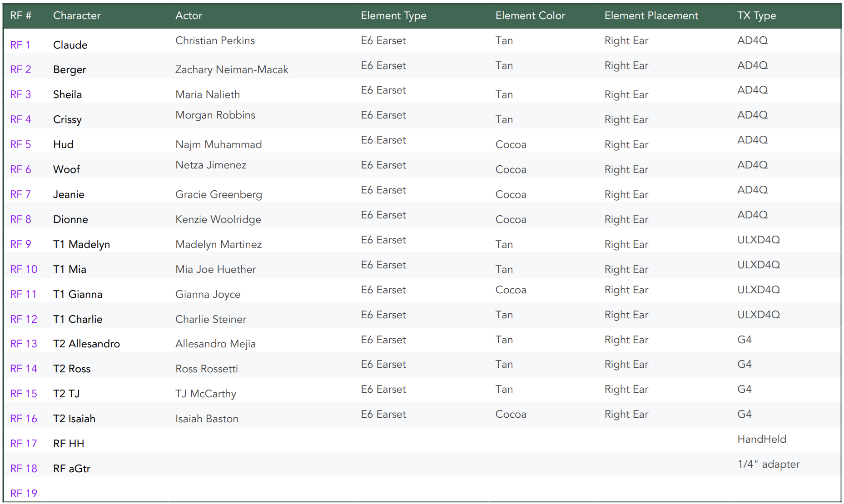844x504 pixels.
Task: Select the character cell Jeanie
Action: pyautogui.click(x=69, y=194)
